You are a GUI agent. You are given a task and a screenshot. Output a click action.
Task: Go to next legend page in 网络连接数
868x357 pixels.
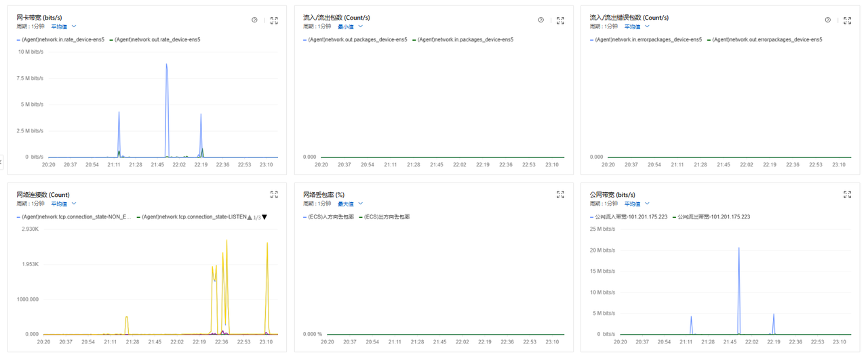coord(264,217)
